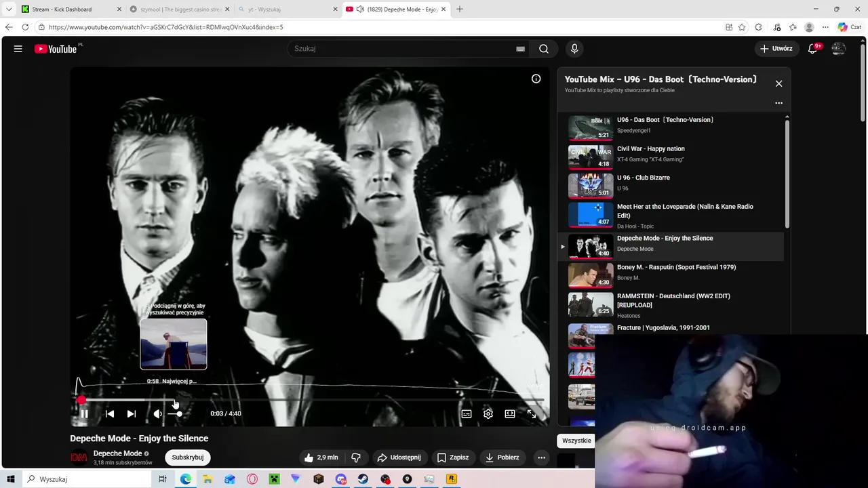Click the search magnifier button
The height and width of the screenshot is (488, 868).
coord(544,49)
